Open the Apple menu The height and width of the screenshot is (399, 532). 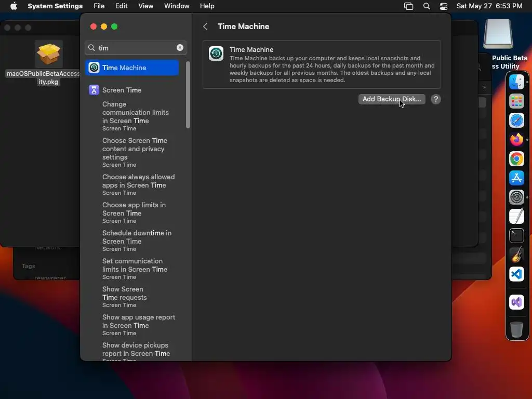pos(14,6)
